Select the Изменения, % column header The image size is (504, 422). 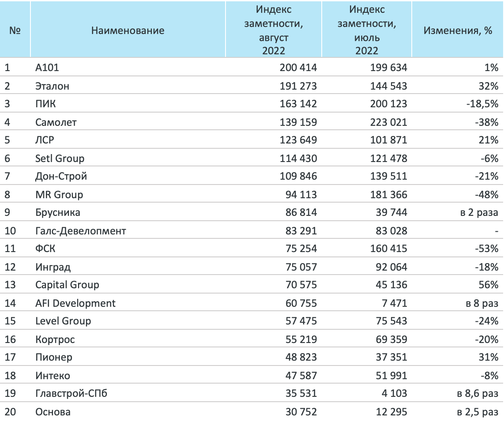tap(458, 30)
